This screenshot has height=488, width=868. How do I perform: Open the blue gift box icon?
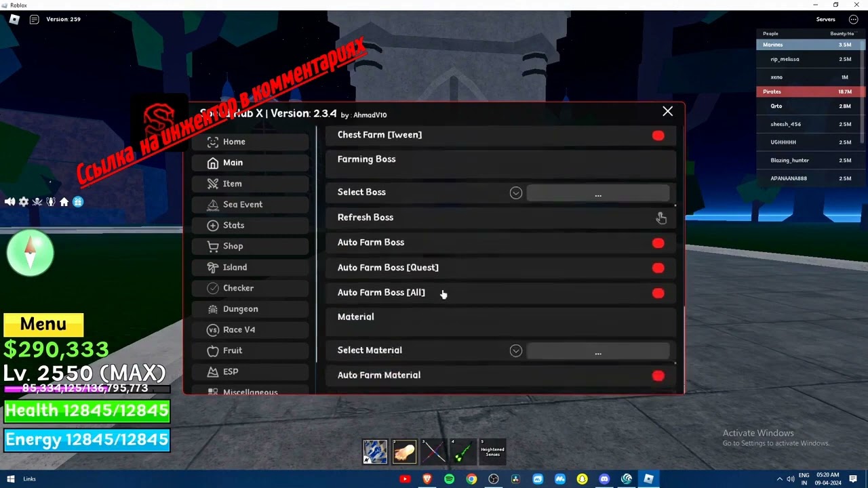pos(78,202)
